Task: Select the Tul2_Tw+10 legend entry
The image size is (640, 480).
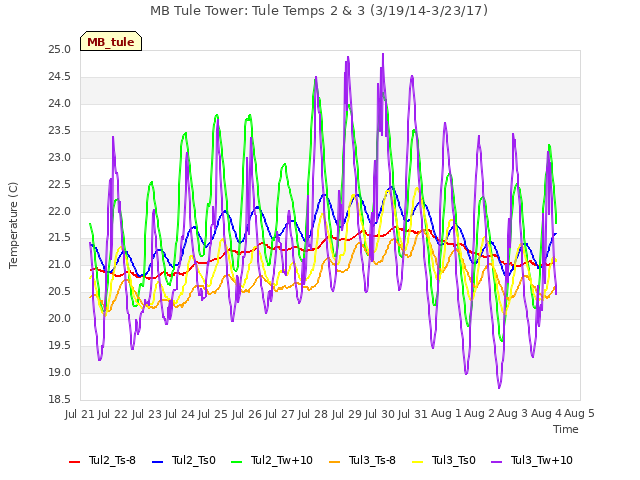Action: pyautogui.click(x=272, y=461)
